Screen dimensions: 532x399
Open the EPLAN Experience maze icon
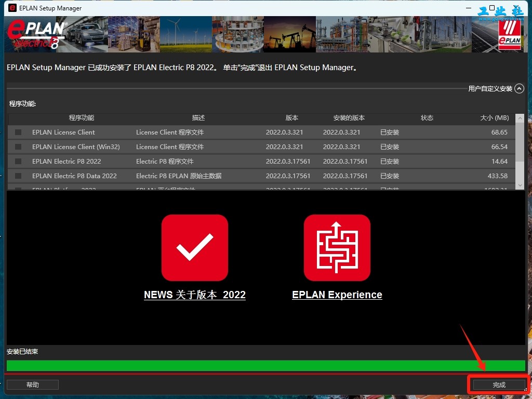coord(337,247)
